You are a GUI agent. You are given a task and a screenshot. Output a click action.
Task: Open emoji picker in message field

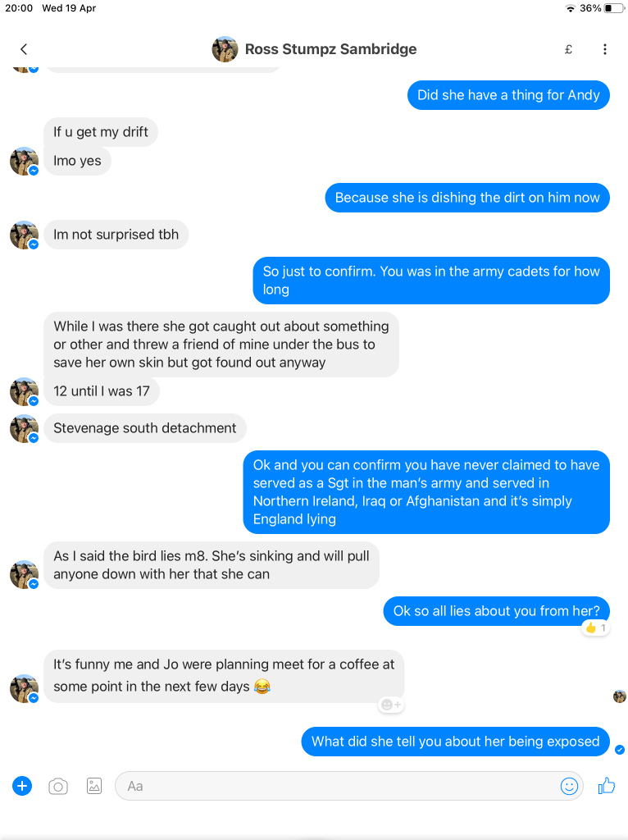point(569,786)
